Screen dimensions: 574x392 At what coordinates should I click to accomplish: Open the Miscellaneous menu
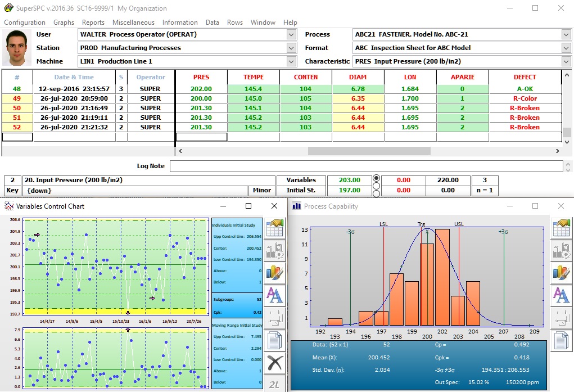133,22
